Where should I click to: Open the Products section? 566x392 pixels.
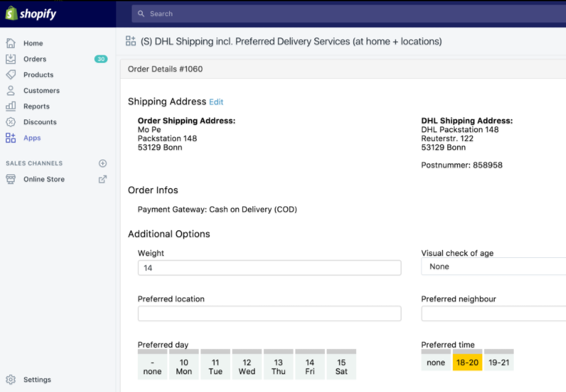(x=39, y=74)
